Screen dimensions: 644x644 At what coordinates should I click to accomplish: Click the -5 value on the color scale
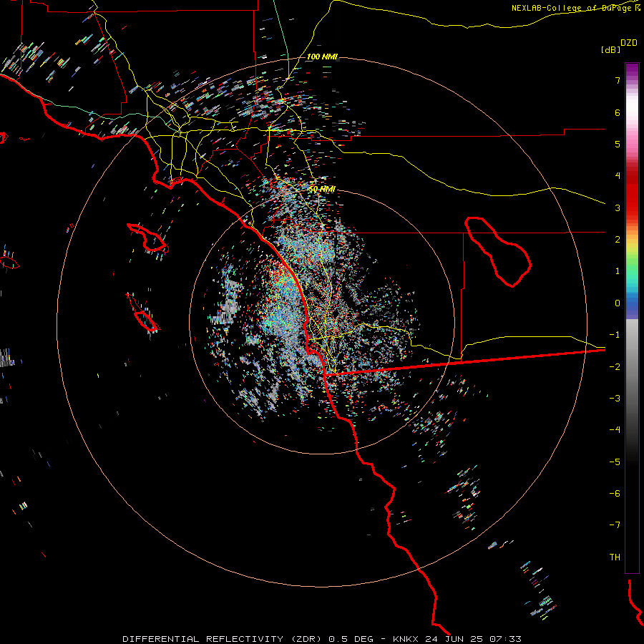pyautogui.click(x=615, y=462)
